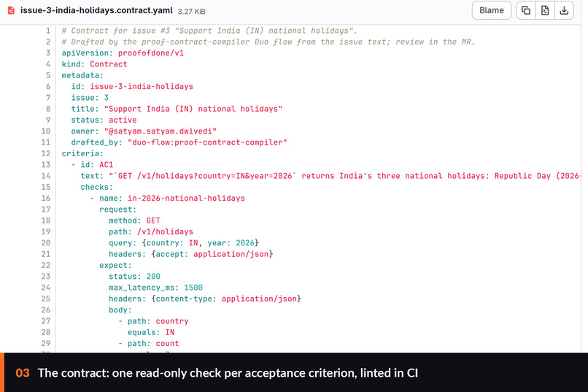Screen dimensions: 588x392
Task: Click line number 1
Action: 48,31
